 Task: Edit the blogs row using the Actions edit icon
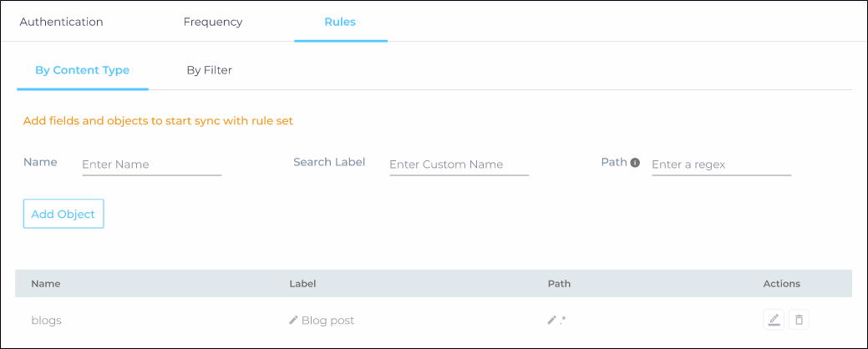coord(774,320)
